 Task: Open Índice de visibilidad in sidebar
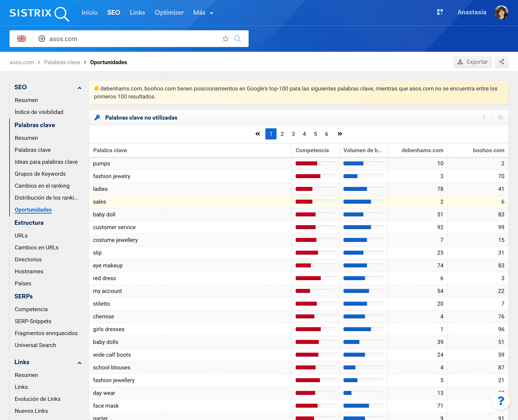39,112
